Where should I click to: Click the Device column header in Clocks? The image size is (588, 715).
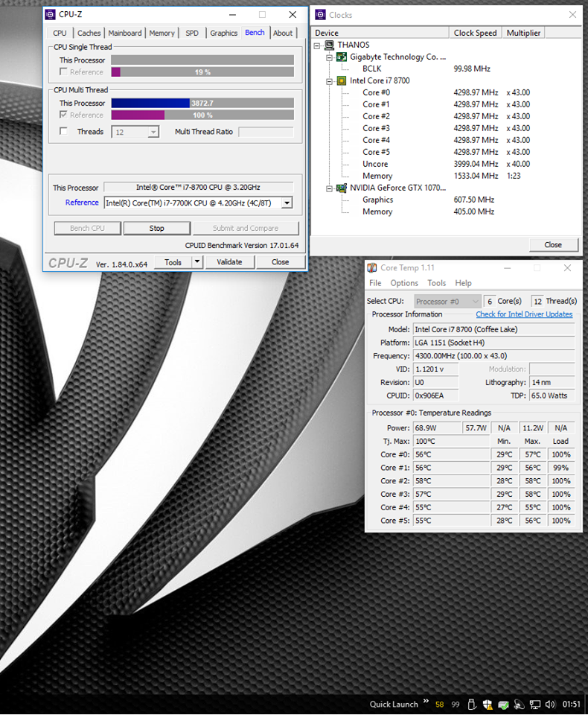[380, 33]
